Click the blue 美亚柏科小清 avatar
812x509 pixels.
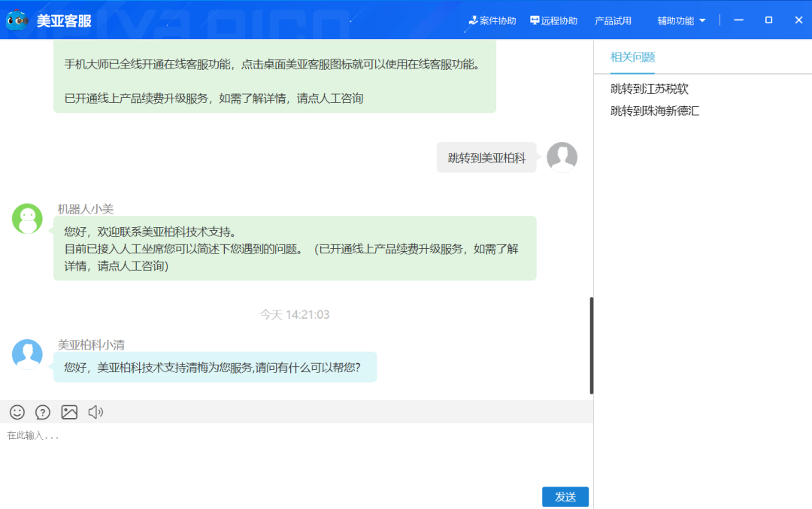pos(27,354)
